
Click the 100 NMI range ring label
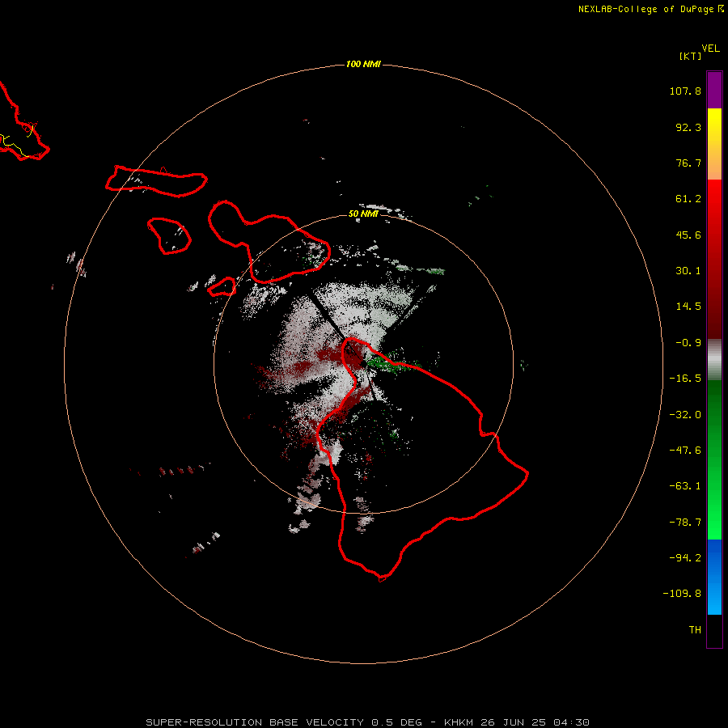coord(363,64)
